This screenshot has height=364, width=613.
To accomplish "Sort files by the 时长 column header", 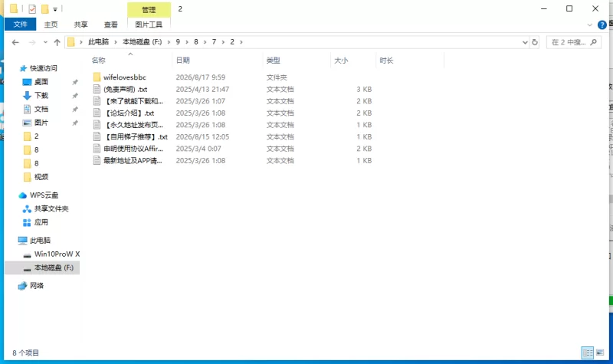I will coord(386,61).
